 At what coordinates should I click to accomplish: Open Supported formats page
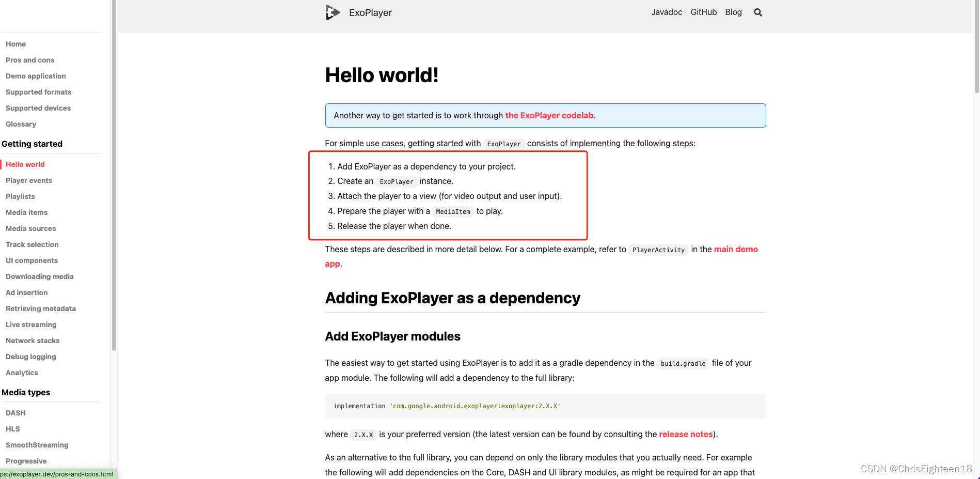(x=39, y=92)
